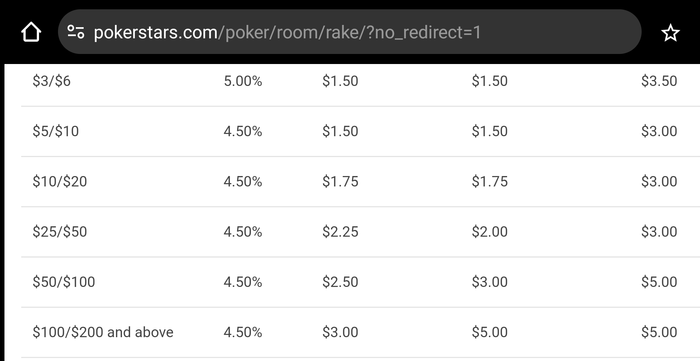The width and height of the screenshot is (700, 361).
Task: Tap the browser home icon
Action: coord(31,33)
